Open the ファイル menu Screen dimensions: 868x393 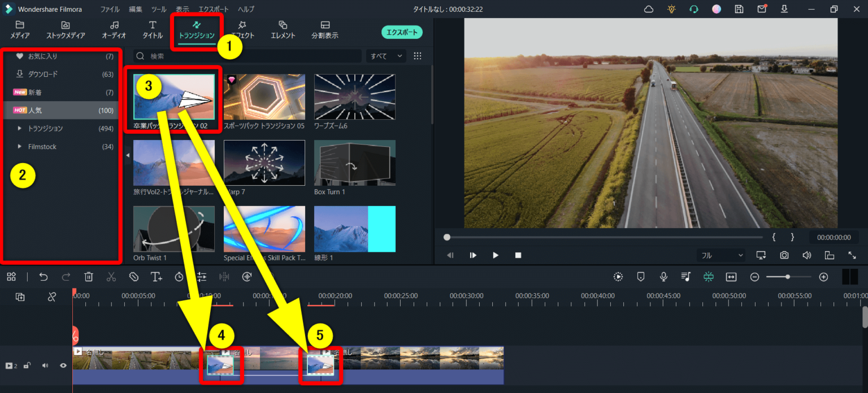(110, 9)
